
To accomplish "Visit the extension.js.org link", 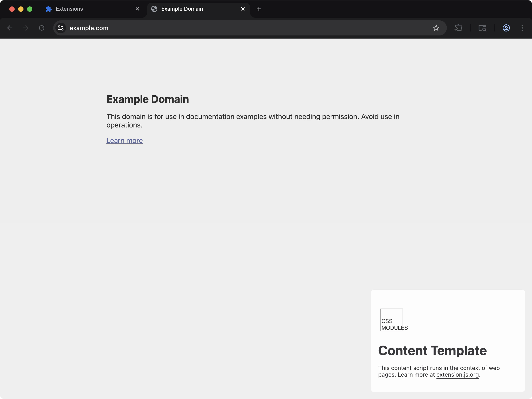I will coord(458,375).
